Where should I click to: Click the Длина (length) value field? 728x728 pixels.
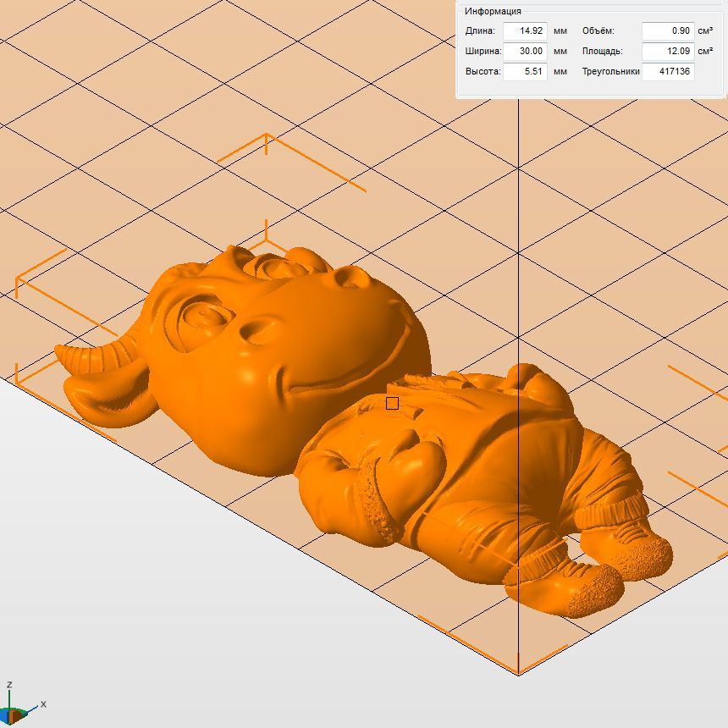[x=525, y=30]
